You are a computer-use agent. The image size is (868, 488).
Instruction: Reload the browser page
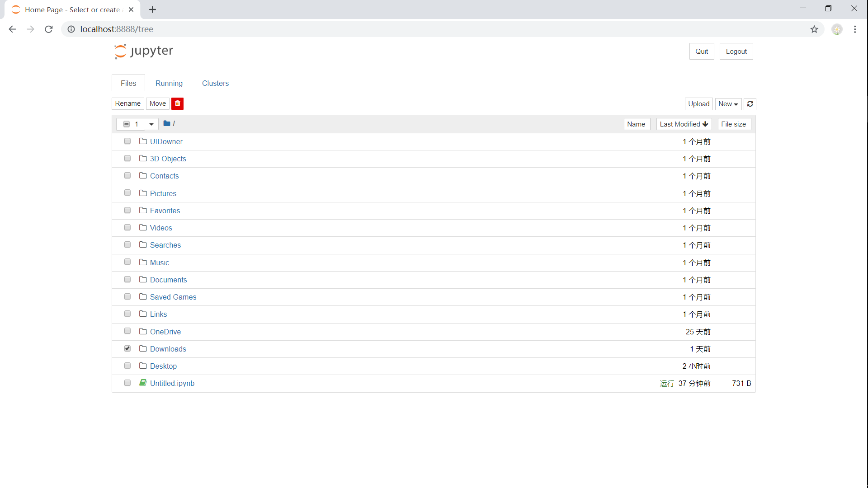click(49, 29)
